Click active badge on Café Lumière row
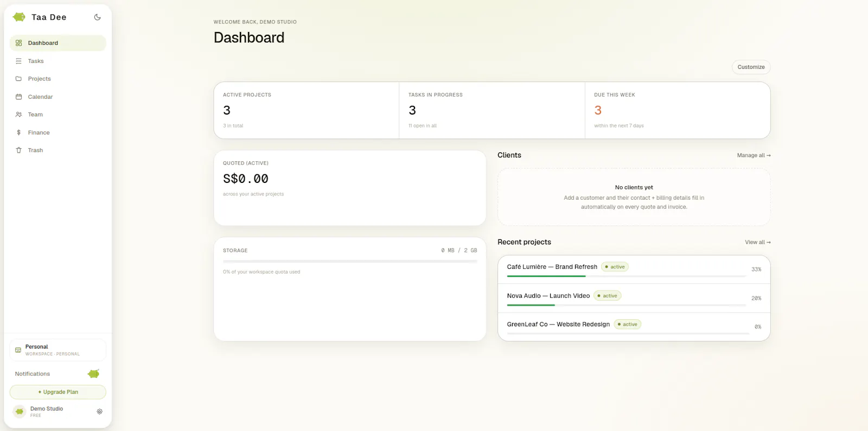The image size is (868, 431). pyautogui.click(x=615, y=267)
